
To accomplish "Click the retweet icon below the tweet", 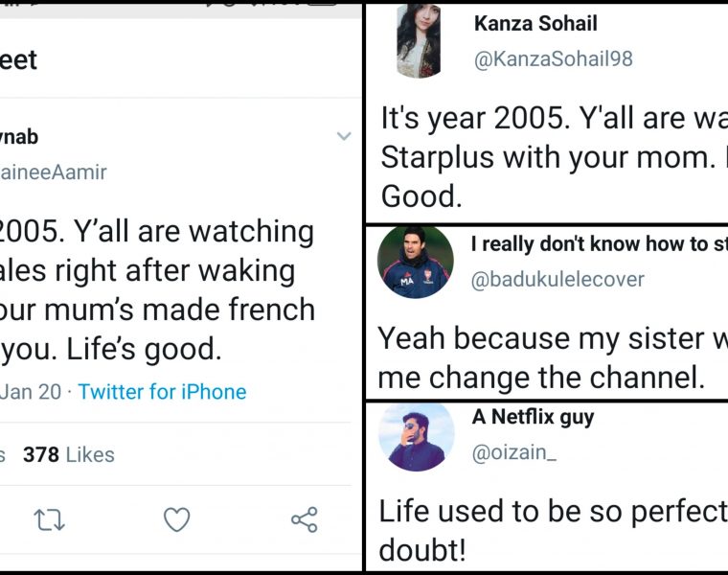I will point(48,520).
